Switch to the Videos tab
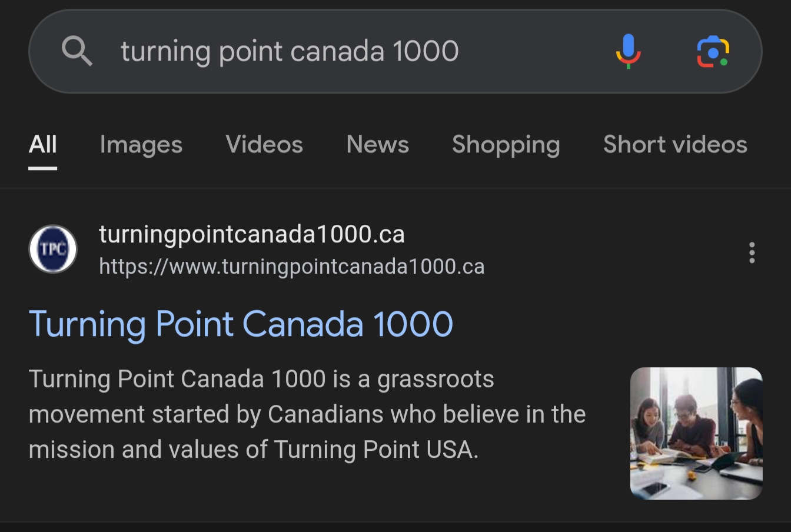This screenshot has width=791, height=532. click(x=264, y=144)
